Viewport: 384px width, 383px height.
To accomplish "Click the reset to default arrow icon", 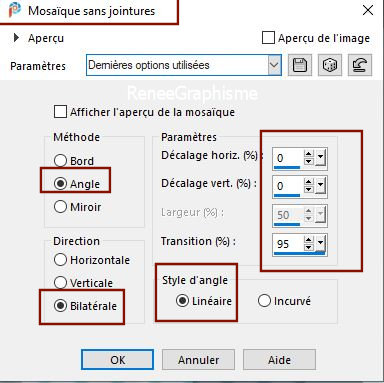I will 360,65.
